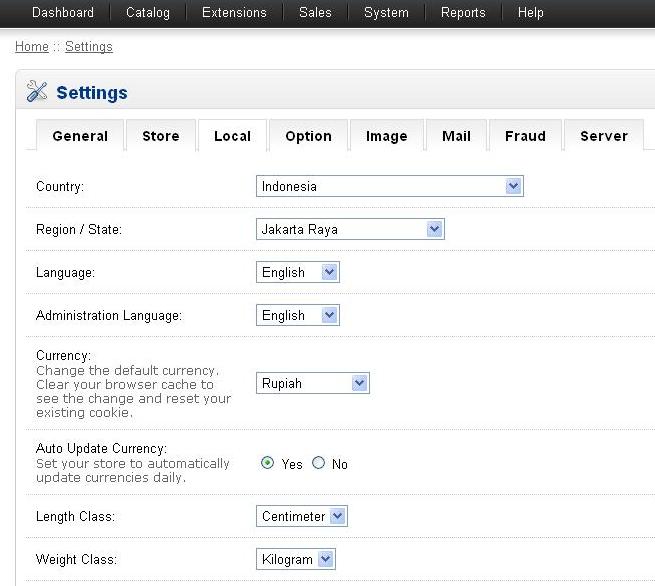This screenshot has width=655, height=586.
Task: Select No for Auto Update Currency
Action: (x=319, y=463)
